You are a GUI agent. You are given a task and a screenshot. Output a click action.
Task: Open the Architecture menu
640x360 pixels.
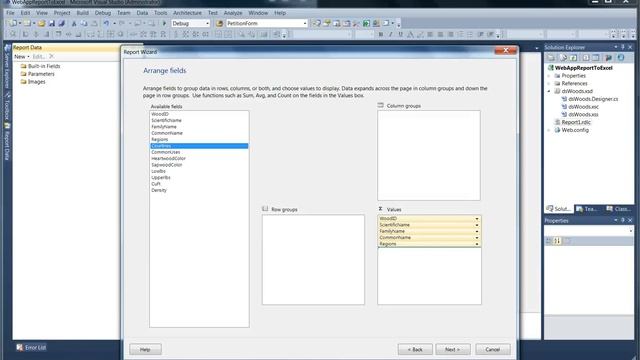click(x=187, y=13)
